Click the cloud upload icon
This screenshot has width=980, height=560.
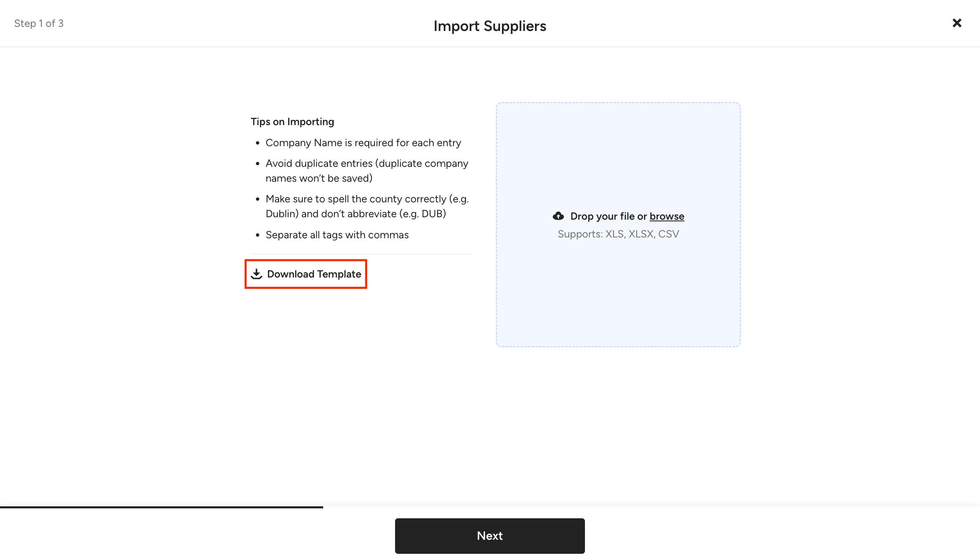(x=558, y=216)
